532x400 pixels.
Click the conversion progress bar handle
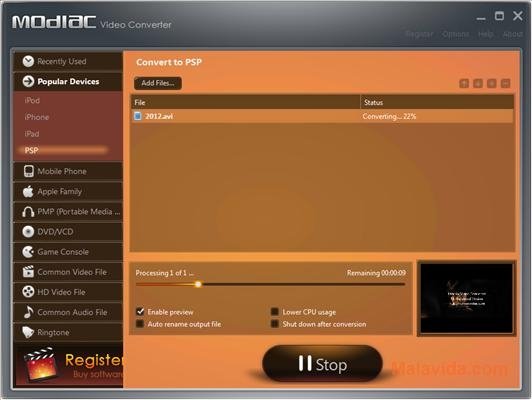[198, 284]
